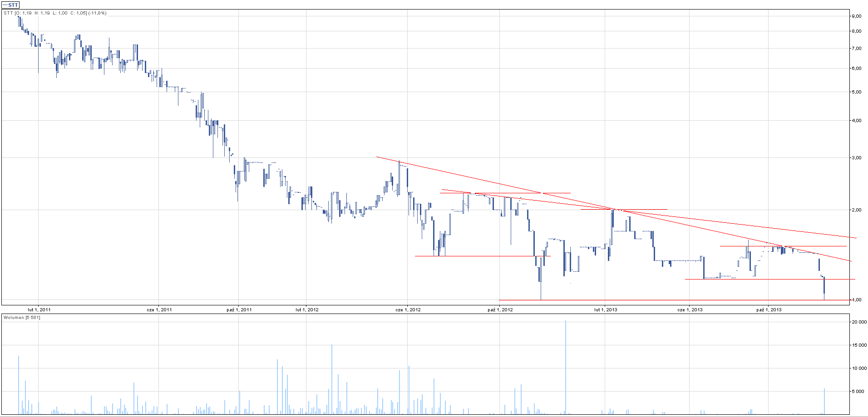Select the 'cze 1, 2011' date label

tap(159, 310)
